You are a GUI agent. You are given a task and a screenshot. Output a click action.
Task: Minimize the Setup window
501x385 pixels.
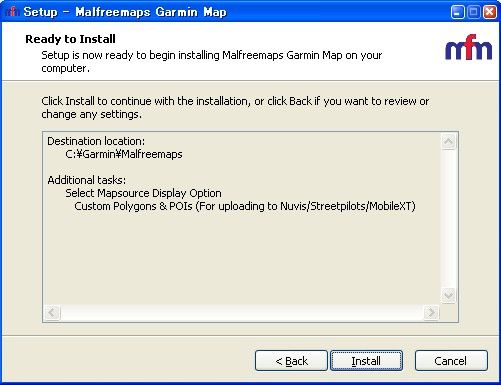pyautogui.click(x=457, y=12)
